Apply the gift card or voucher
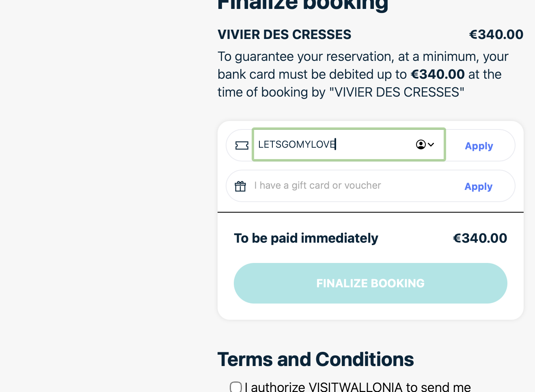535x392 pixels. pos(478,187)
